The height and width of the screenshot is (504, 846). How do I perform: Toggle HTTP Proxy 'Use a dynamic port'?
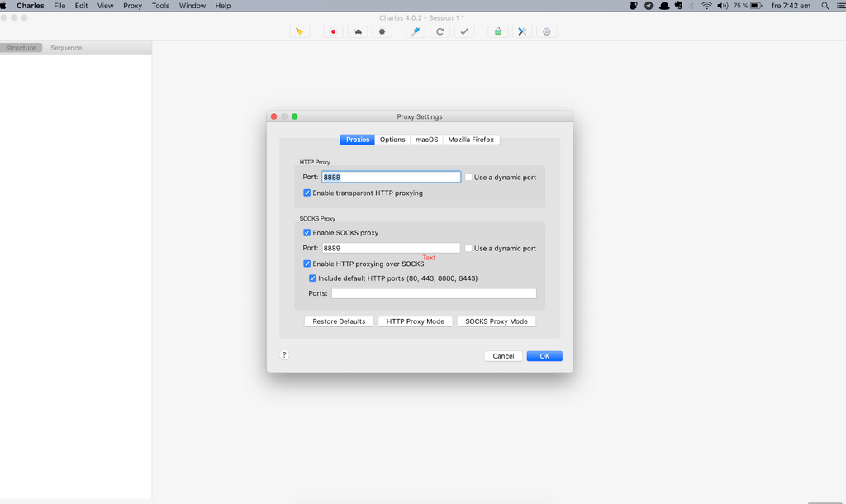tap(468, 177)
